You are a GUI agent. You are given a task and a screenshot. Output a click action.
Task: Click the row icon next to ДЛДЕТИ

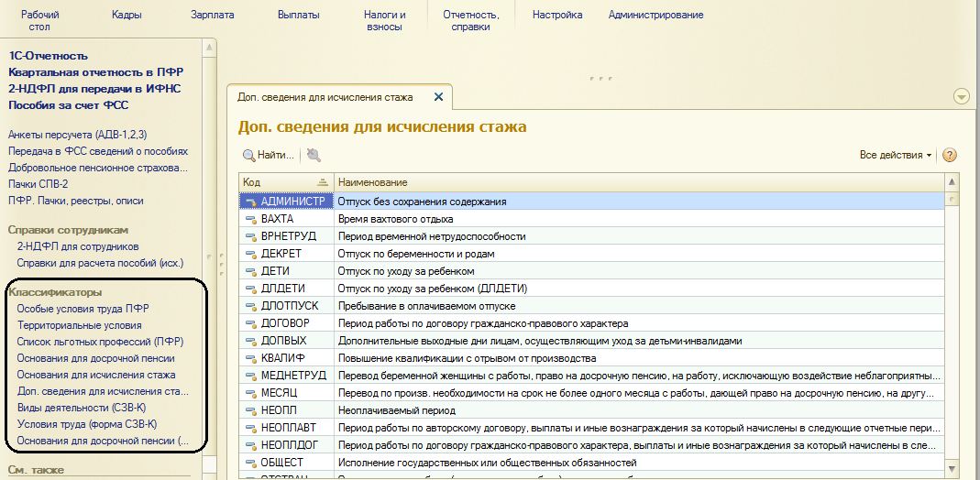(252, 289)
